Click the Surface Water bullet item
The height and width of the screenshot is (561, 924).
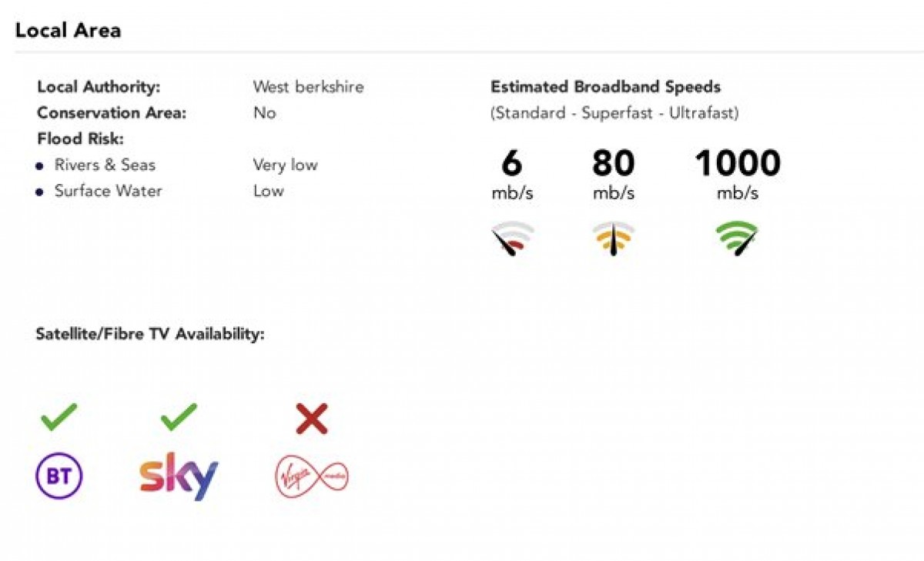(x=99, y=191)
